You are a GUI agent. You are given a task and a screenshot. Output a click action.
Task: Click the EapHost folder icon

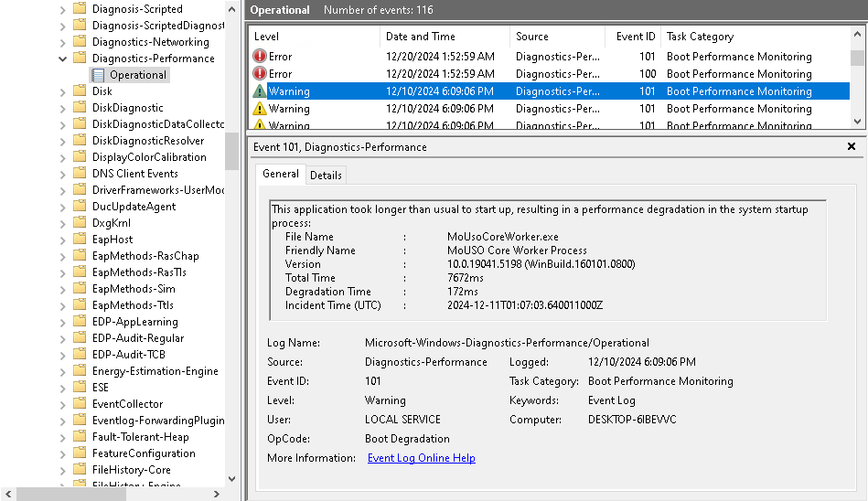pyautogui.click(x=80, y=239)
